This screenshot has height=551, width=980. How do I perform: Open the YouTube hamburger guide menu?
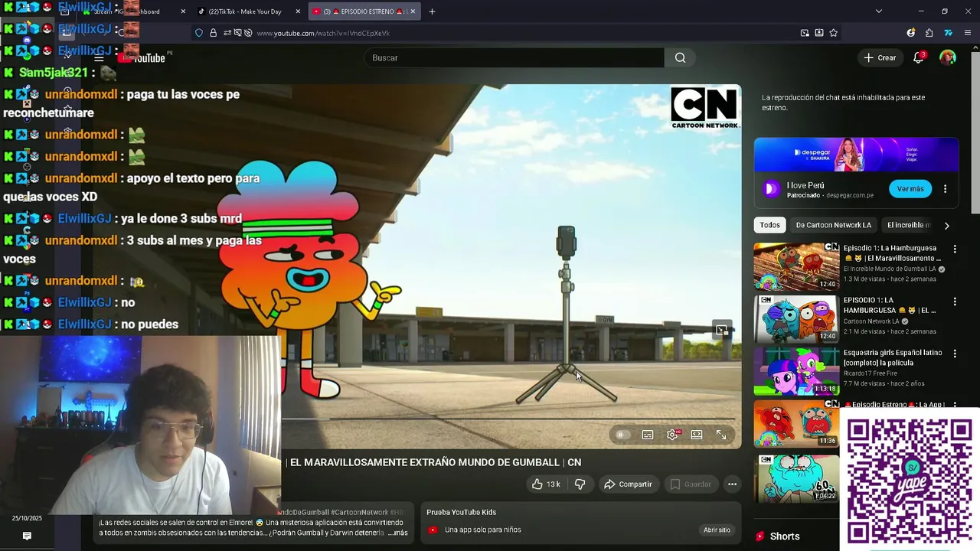(x=99, y=58)
